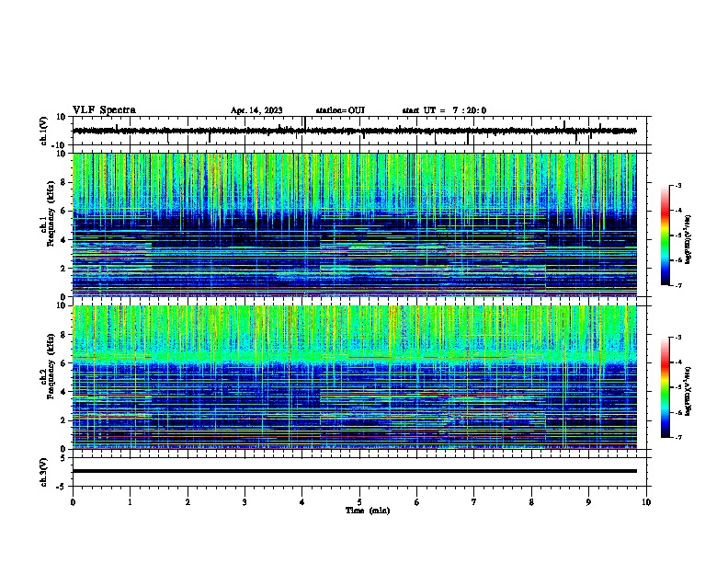
Task: Click the ch.1 spectrogram plot area
Action: tap(354, 224)
